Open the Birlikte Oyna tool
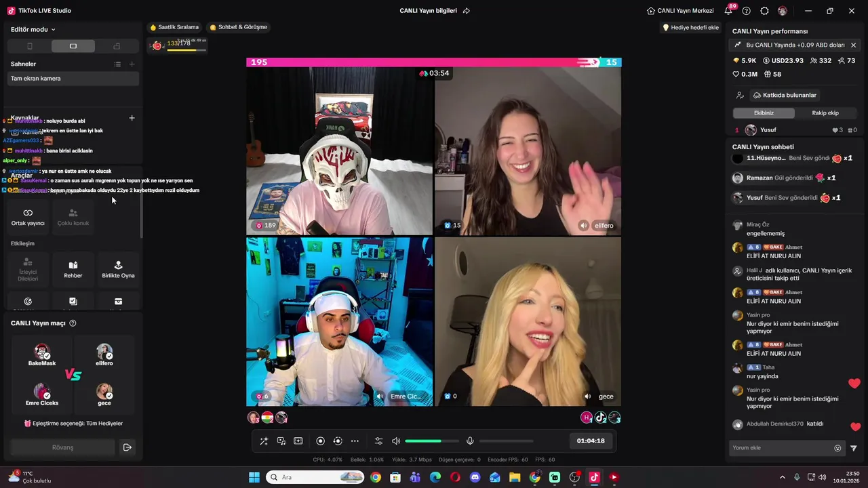Screen dimensions: 868x488 tap(118, 269)
